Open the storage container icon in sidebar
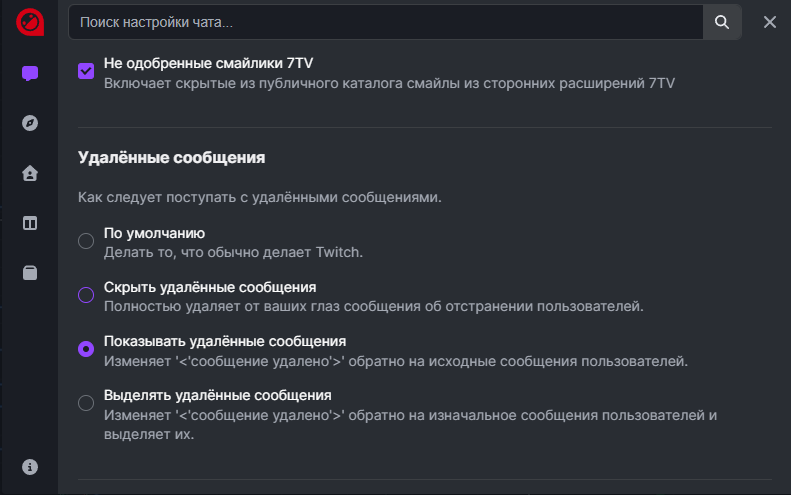791x495 pixels. 30,273
